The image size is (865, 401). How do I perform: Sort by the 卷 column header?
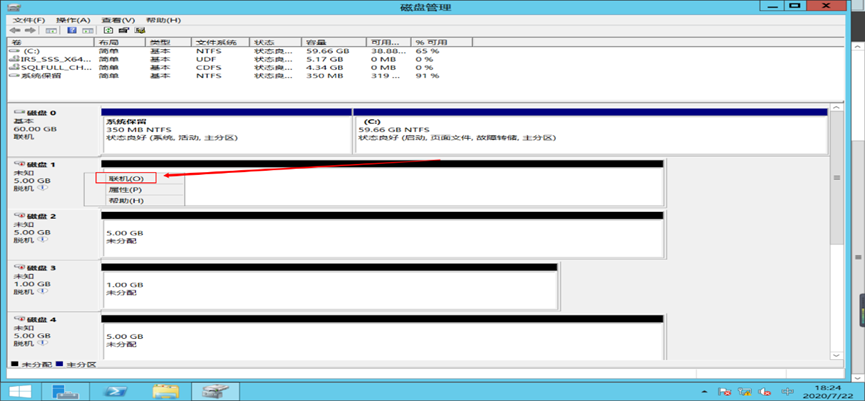pyautogui.click(x=51, y=42)
